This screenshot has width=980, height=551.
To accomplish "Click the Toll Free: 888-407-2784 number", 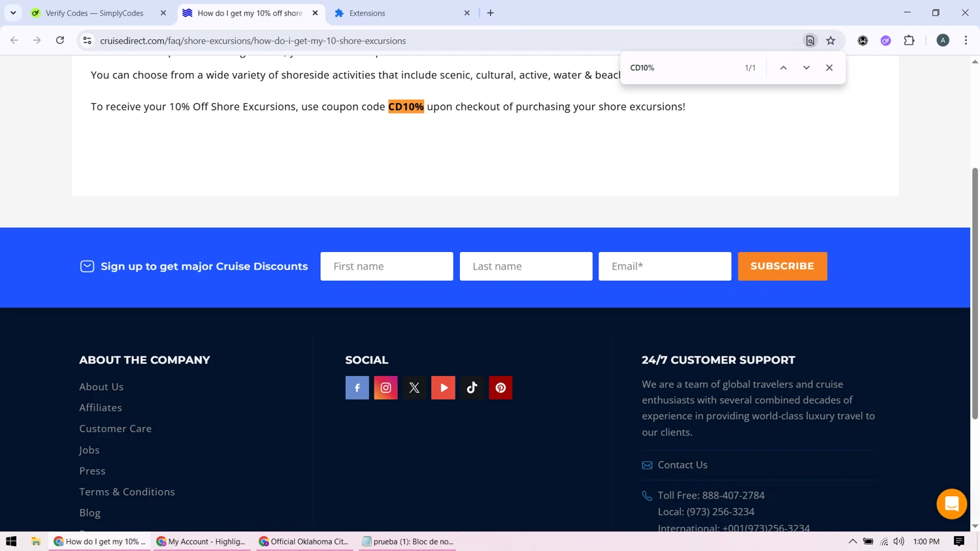I will pos(711,496).
